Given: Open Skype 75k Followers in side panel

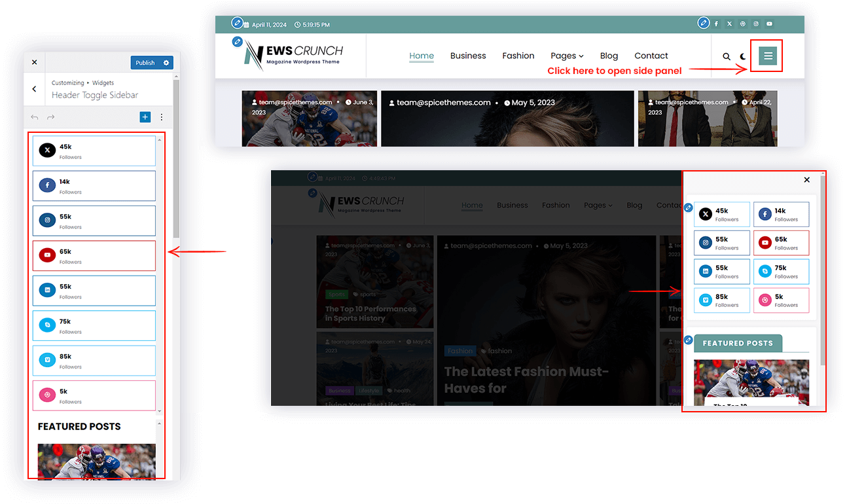Looking at the screenshot, I should click(x=782, y=272).
